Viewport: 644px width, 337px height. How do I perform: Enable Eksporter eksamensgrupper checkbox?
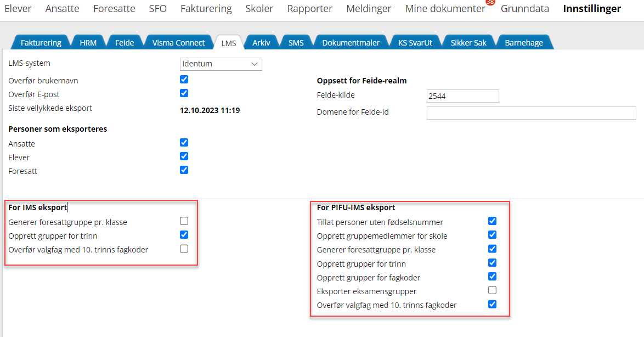(492, 290)
